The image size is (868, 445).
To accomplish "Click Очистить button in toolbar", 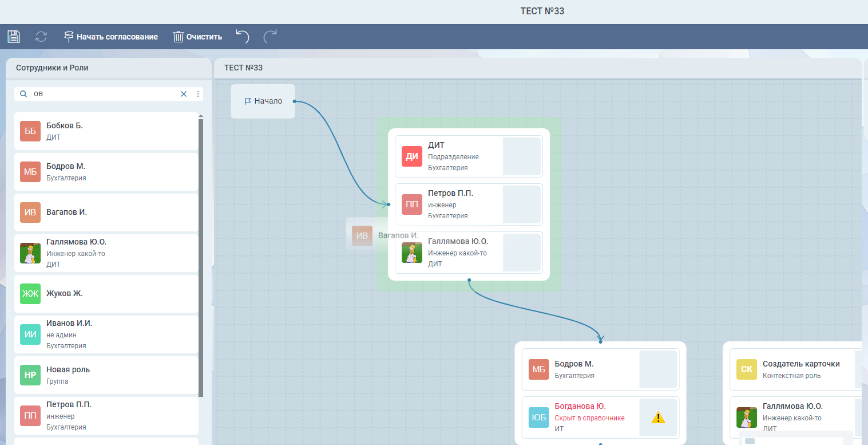I will click(197, 37).
